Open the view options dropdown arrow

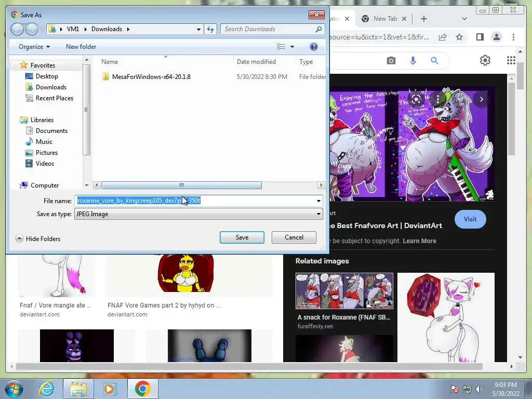coord(292,47)
